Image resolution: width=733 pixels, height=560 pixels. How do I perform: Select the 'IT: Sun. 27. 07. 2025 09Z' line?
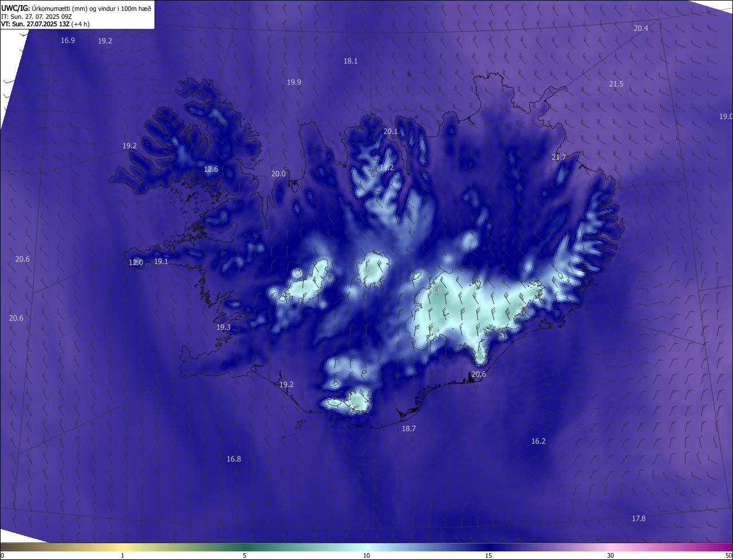click(x=36, y=17)
